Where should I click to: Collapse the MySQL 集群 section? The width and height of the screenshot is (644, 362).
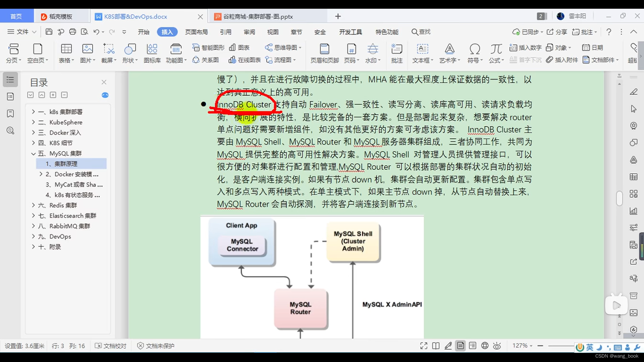[x=33, y=154]
